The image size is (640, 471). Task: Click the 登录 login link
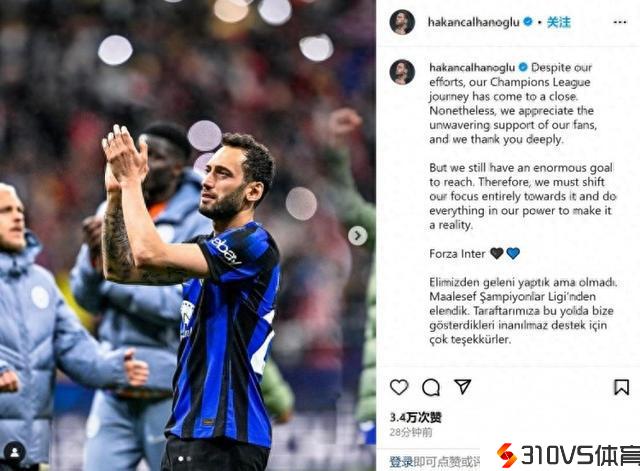tap(401, 462)
